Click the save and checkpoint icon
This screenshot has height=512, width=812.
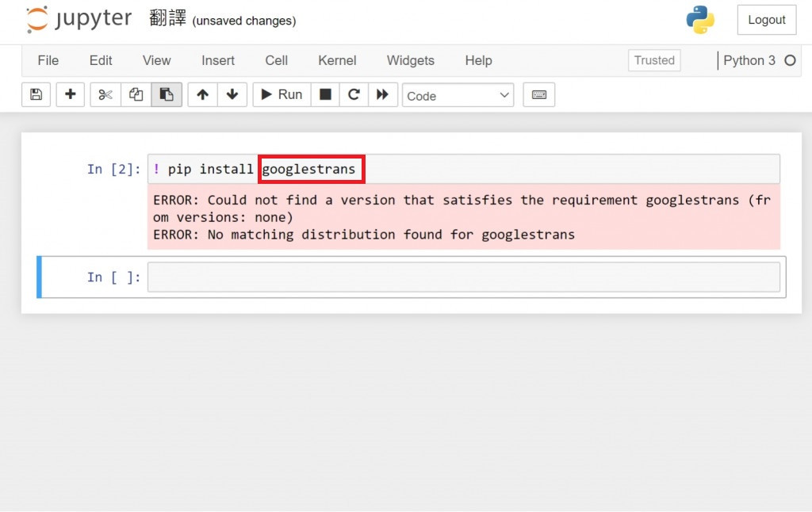pos(36,95)
